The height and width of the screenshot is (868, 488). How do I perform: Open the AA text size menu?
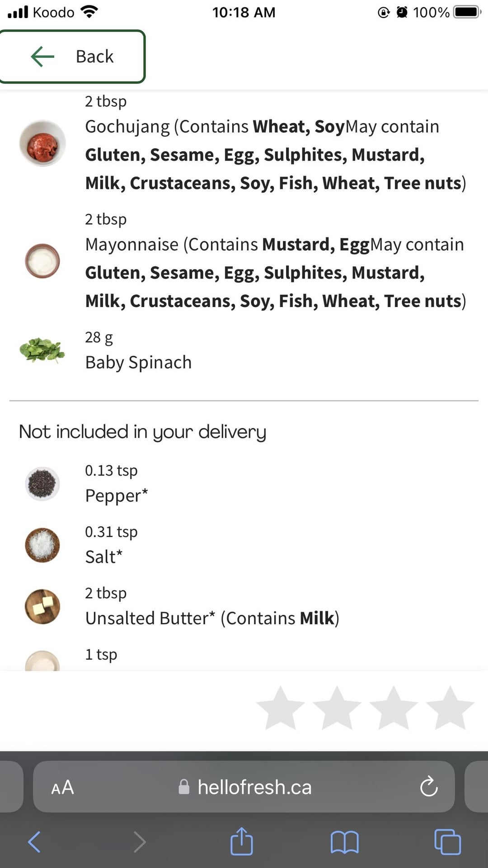(x=62, y=788)
